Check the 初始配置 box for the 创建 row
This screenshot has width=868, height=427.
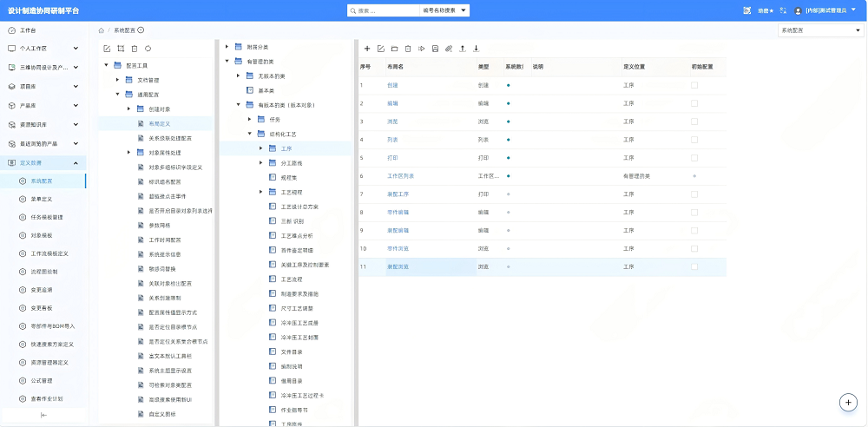[694, 85]
